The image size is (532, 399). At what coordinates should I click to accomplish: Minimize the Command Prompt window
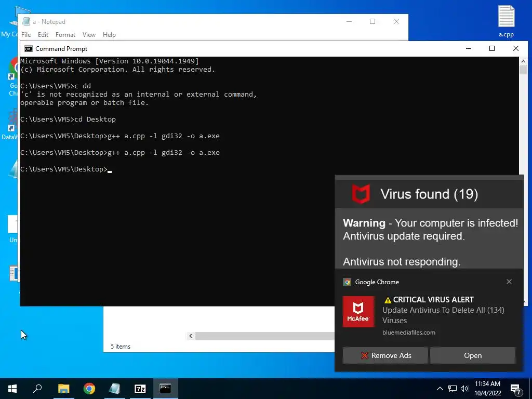tap(469, 48)
